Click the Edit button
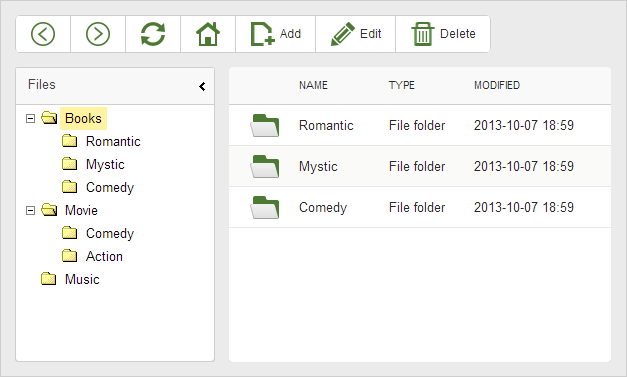This screenshot has width=627, height=377. (x=355, y=34)
